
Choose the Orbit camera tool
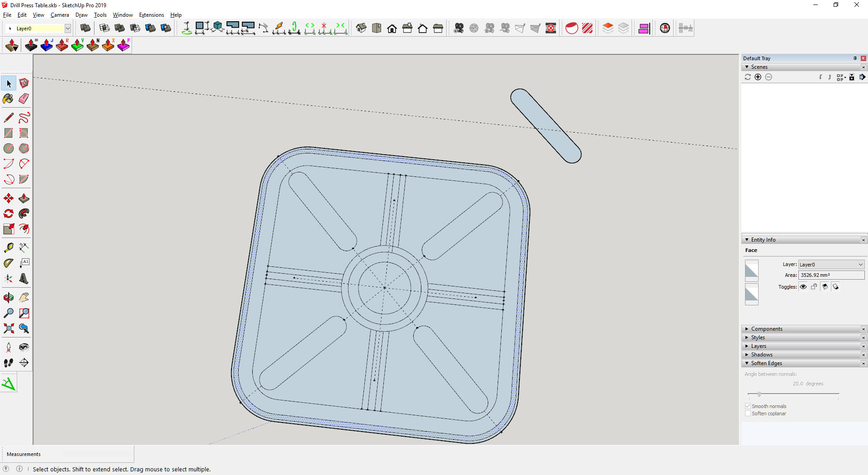(8, 298)
